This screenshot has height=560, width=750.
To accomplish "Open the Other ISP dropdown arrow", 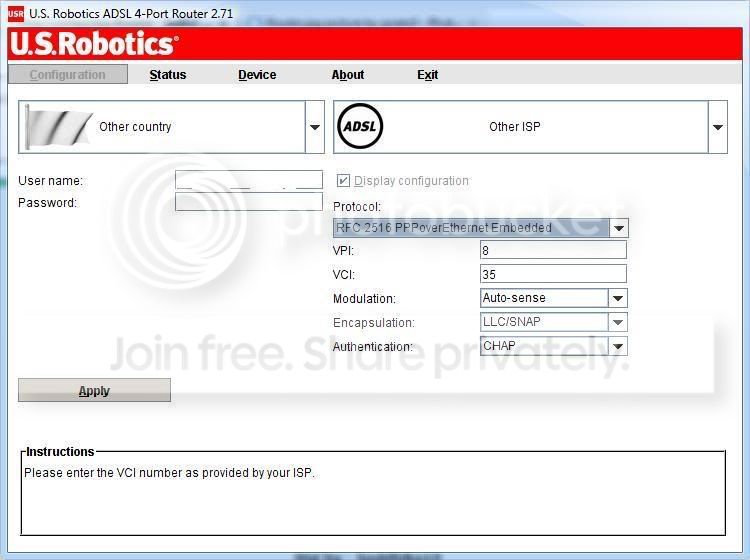I will click(717, 127).
